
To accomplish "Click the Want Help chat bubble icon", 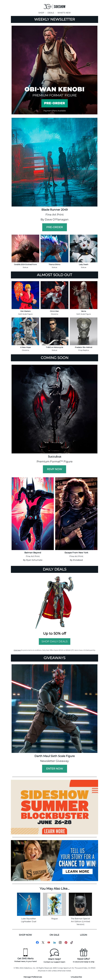I will click(55, 952).
